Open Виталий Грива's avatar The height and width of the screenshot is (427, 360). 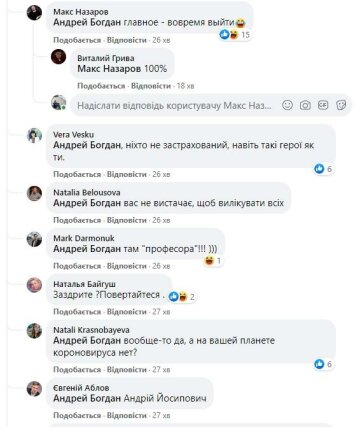click(x=58, y=57)
